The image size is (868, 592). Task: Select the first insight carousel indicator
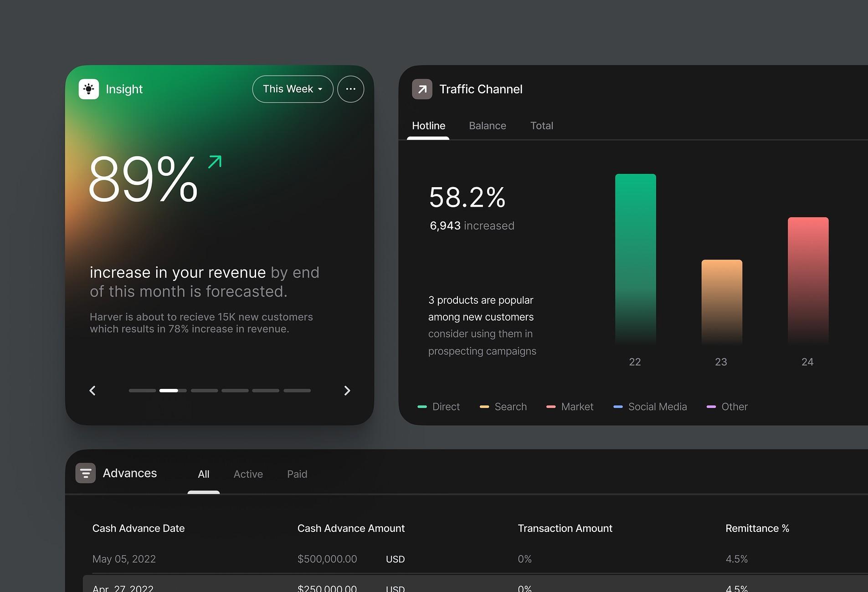coord(142,390)
